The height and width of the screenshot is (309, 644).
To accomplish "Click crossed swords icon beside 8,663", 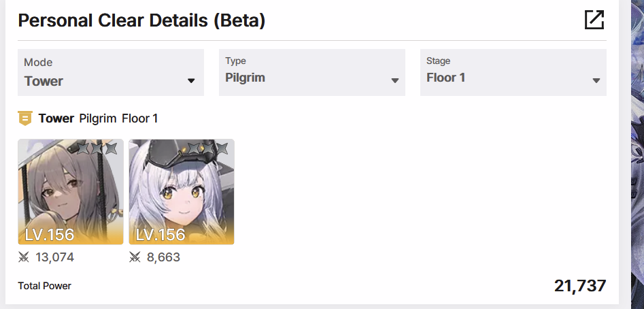I will coord(135,257).
